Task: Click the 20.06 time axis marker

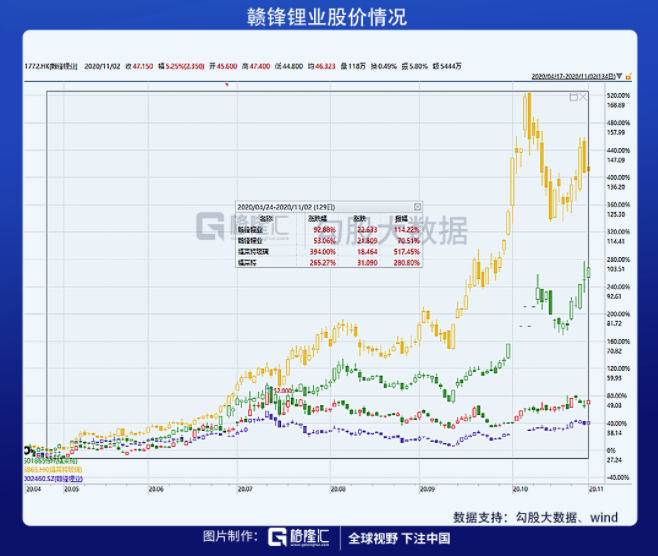Action: point(156,489)
